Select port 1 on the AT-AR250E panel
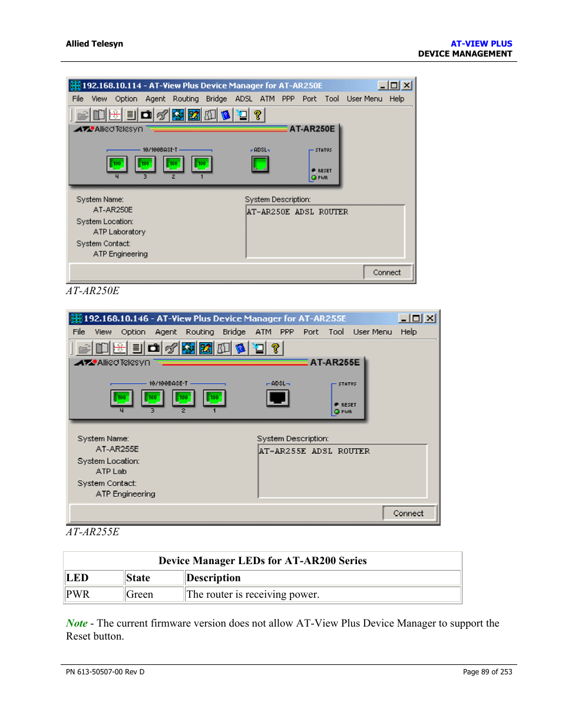Screen dimensions: 562x728 (x=201, y=164)
